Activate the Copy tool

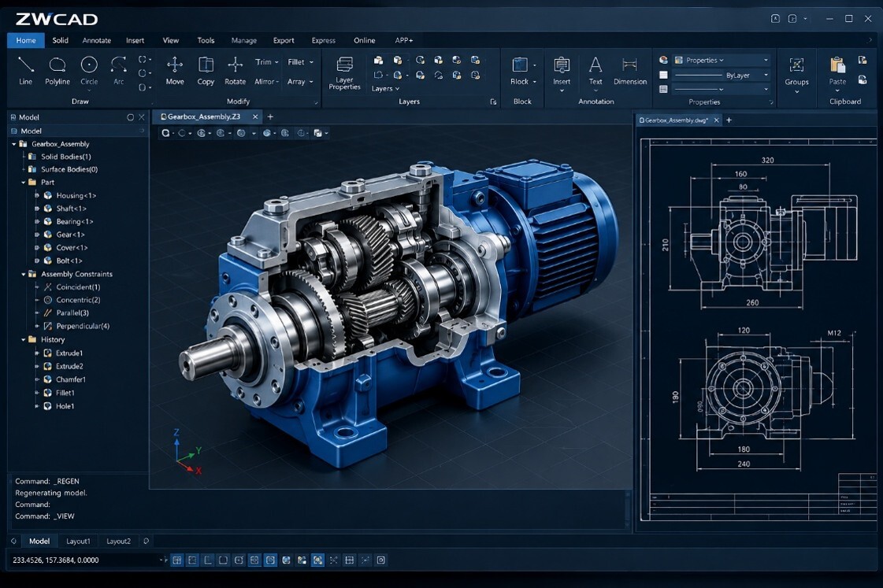(206, 70)
